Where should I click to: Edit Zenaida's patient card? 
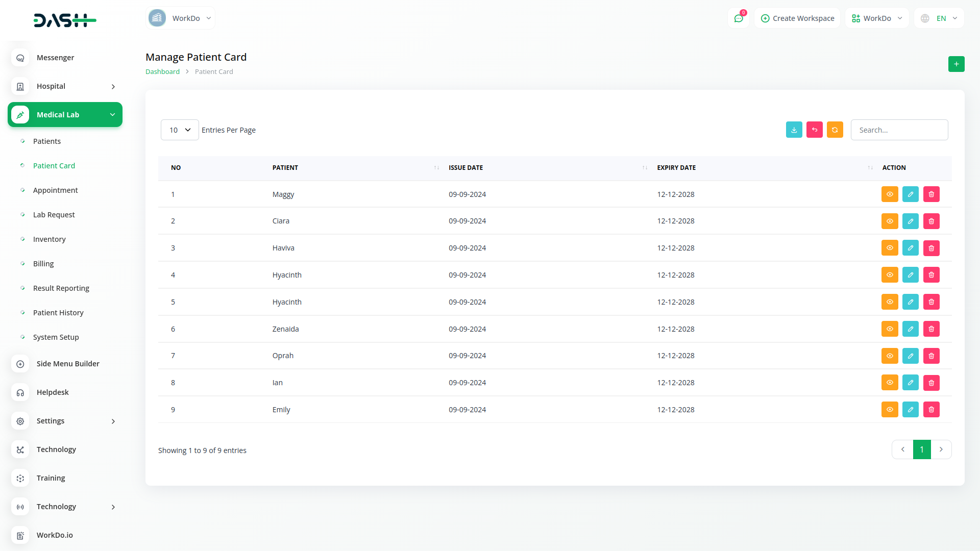tap(910, 329)
